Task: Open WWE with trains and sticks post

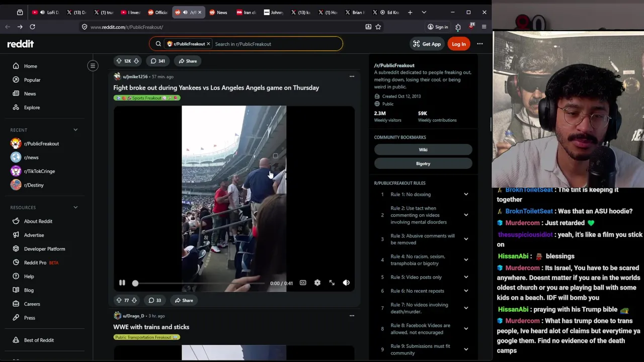Action: [x=151, y=327]
